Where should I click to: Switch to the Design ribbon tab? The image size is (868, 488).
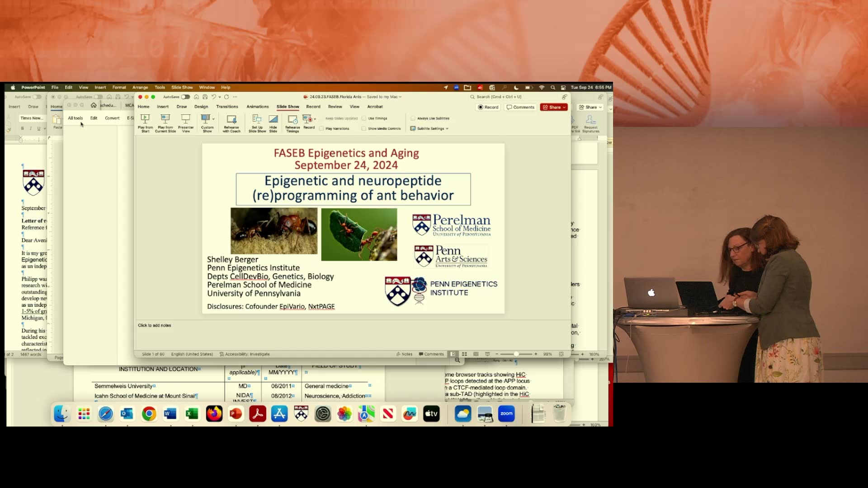[201, 107]
